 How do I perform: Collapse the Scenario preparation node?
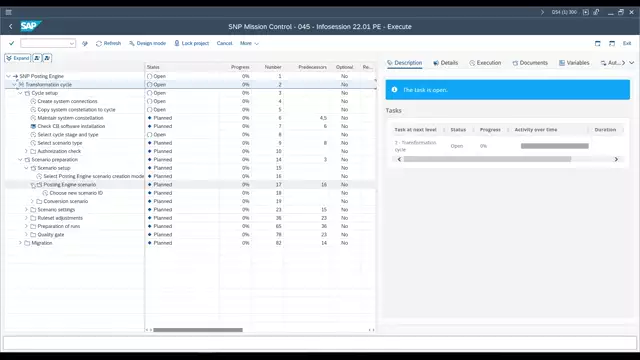(20, 160)
